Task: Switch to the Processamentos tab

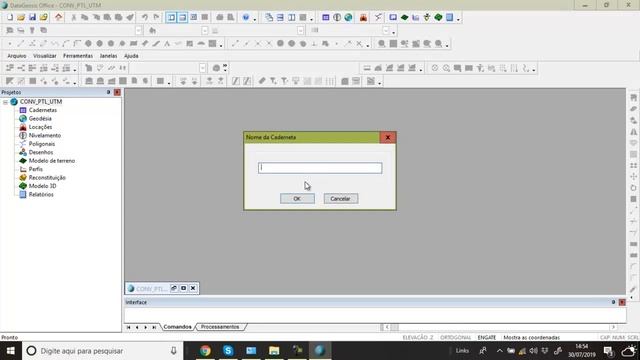Action: [220, 327]
